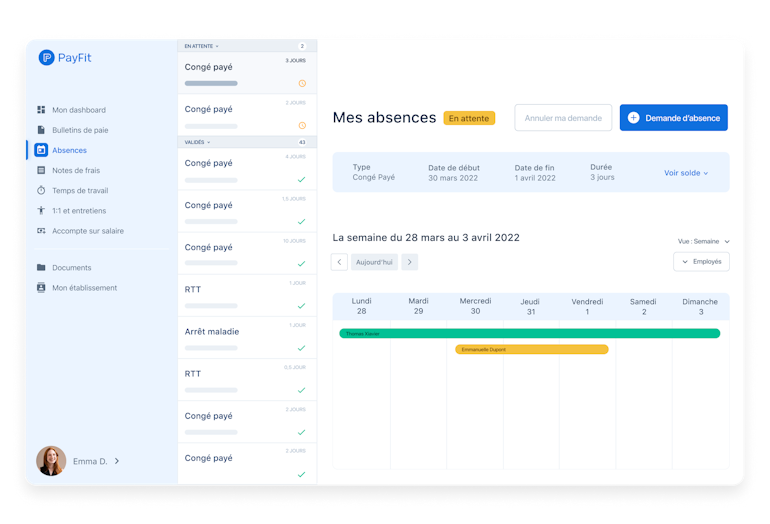Click the 1:1 et entretiens icon
770x524 pixels.
click(41, 210)
